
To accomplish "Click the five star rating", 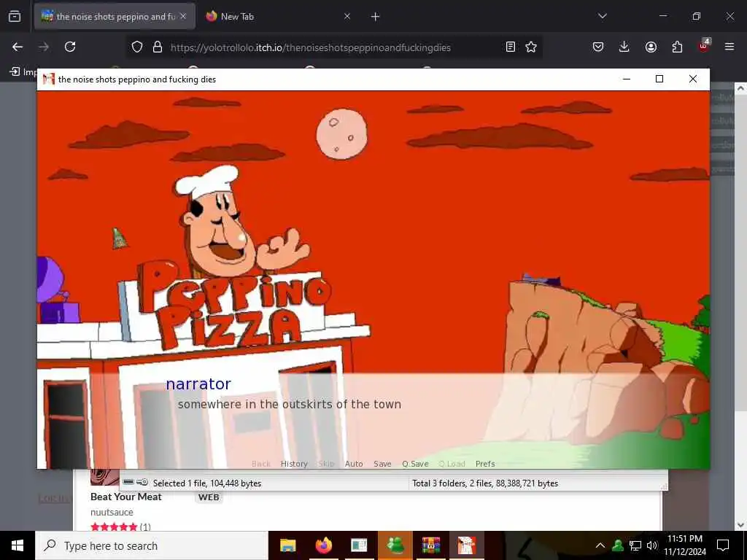I will (114, 526).
